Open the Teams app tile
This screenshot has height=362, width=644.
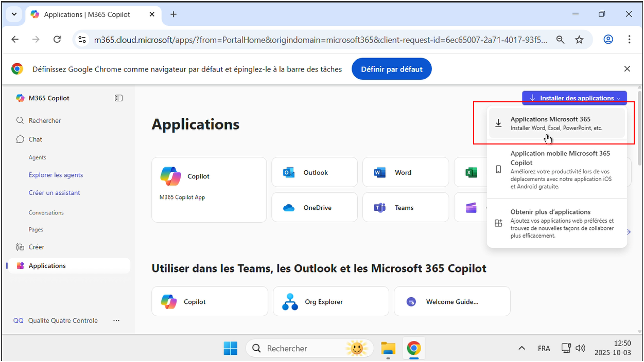tap(405, 207)
